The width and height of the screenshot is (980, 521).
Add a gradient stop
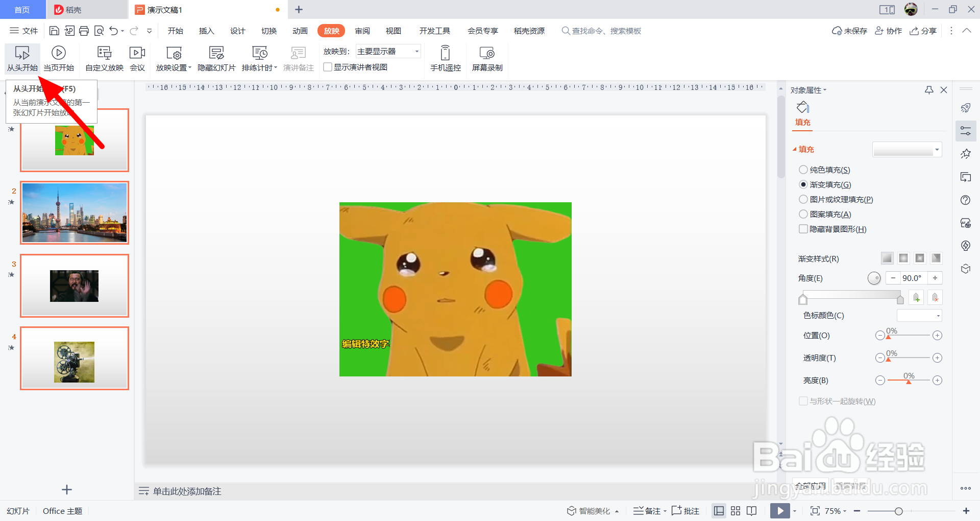pos(917,297)
